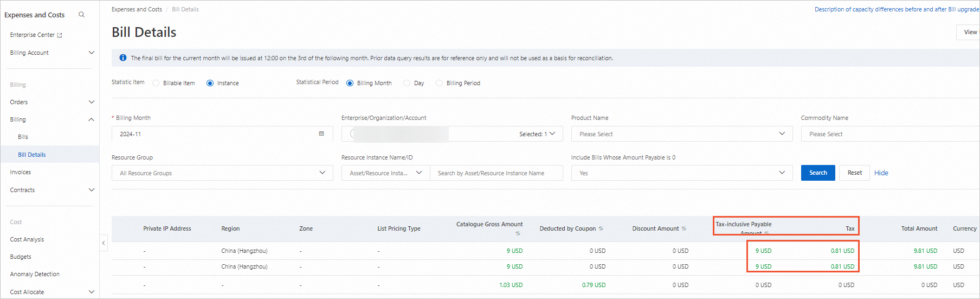Go to Cost Analysis in sidebar
Image resolution: width=980 pixels, height=299 pixels.
(27, 239)
